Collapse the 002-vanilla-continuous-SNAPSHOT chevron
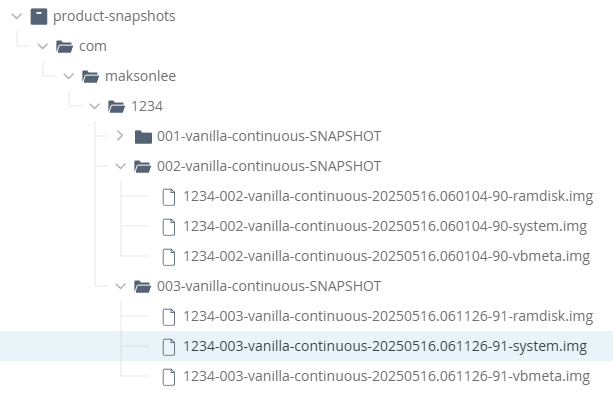613x416 pixels. pyautogui.click(x=121, y=166)
